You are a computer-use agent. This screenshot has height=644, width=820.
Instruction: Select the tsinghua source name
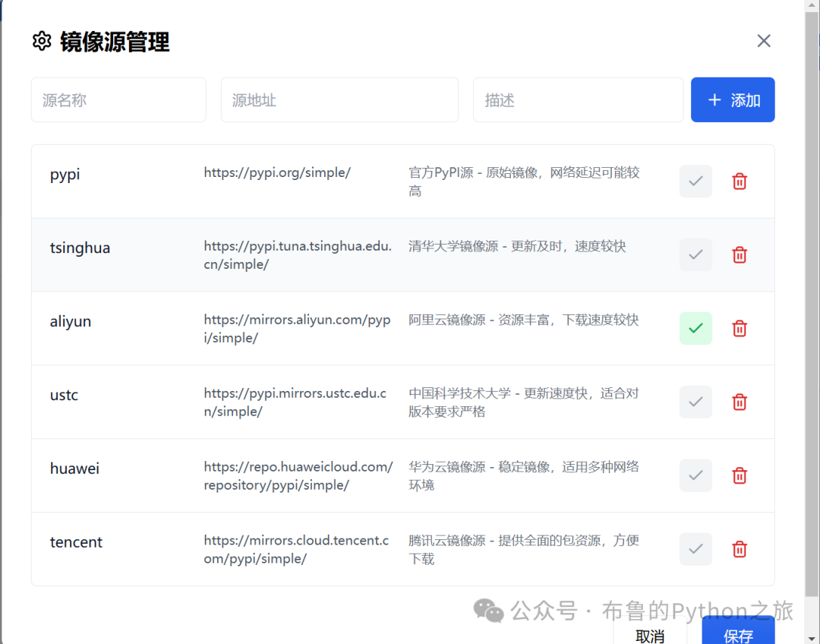pyautogui.click(x=80, y=248)
